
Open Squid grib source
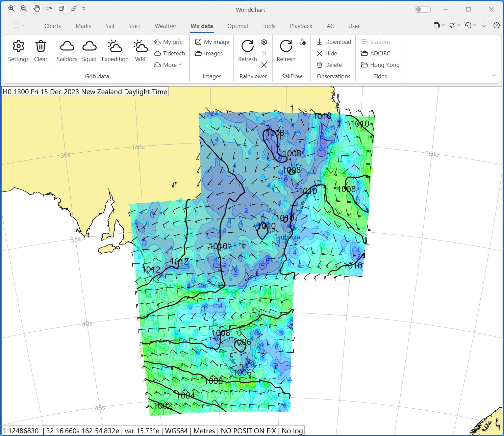(x=89, y=51)
